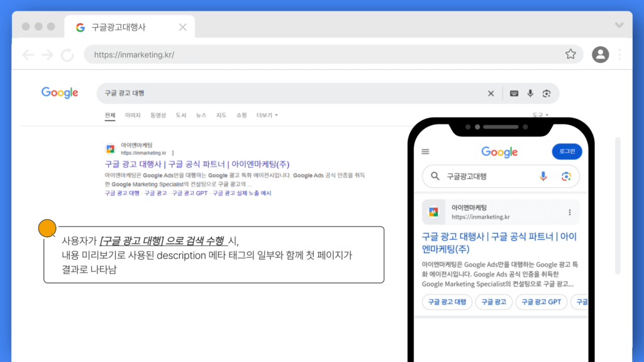Open mobile result title link

(499, 243)
